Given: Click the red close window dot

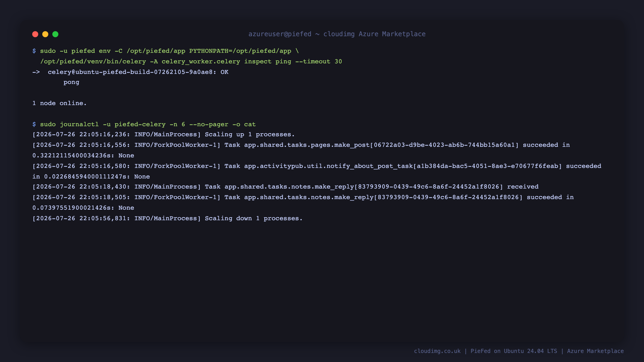Looking at the screenshot, I should [x=35, y=34].
